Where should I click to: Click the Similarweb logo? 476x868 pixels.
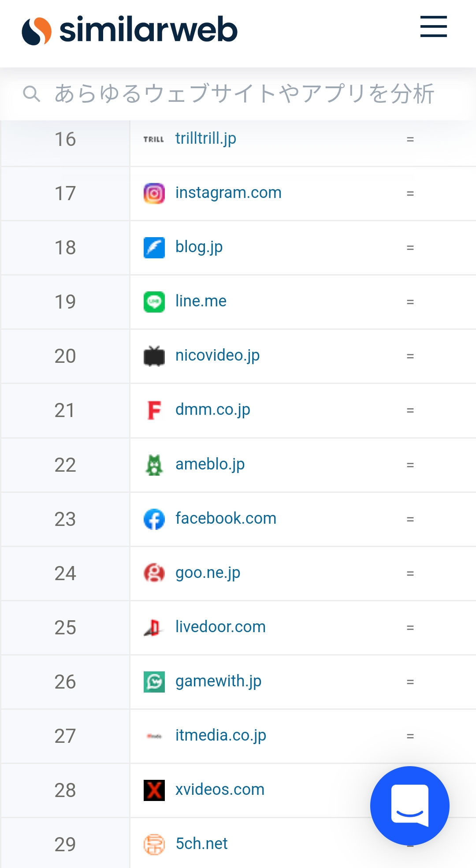pos(130,30)
